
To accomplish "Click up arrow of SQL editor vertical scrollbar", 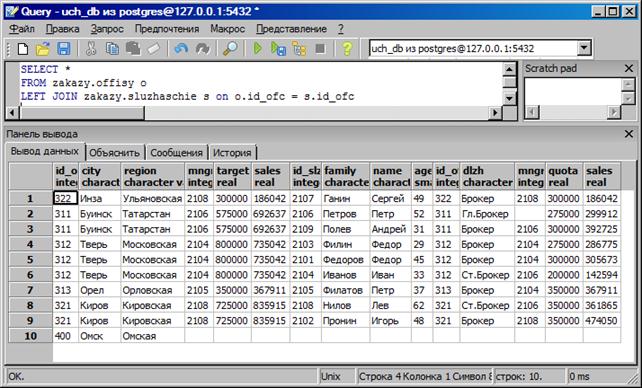I will [x=509, y=69].
